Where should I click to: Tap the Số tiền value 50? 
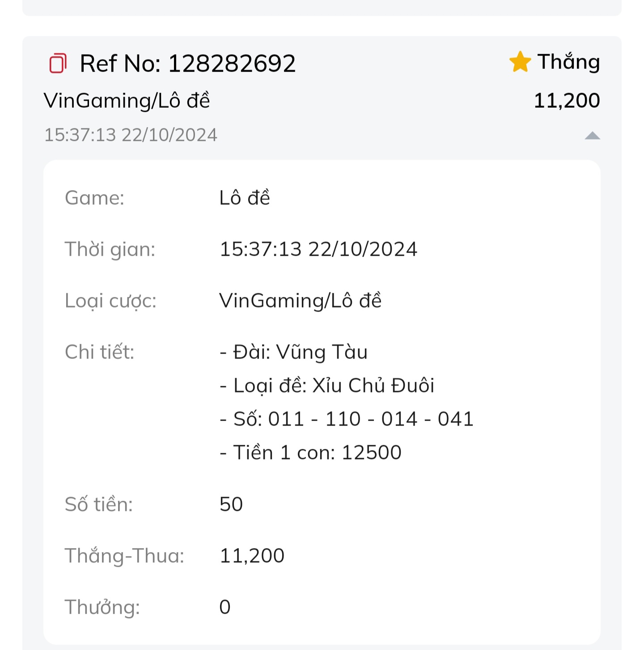[231, 504]
